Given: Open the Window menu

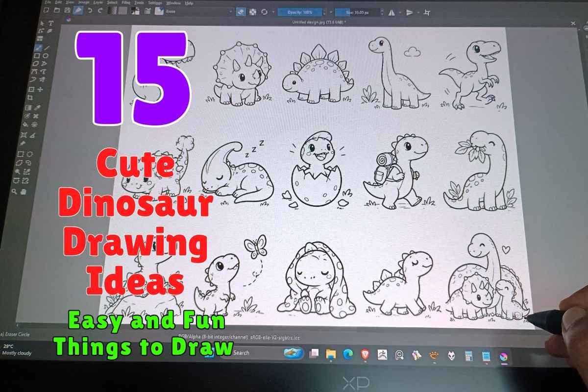Looking at the screenshot, I should [x=173, y=3].
